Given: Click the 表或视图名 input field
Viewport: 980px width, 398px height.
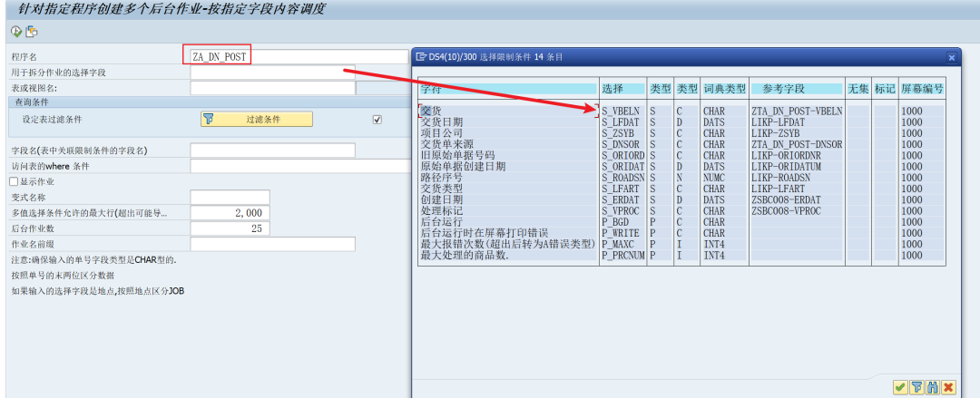Looking at the screenshot, I should click(x=272, y=88).
